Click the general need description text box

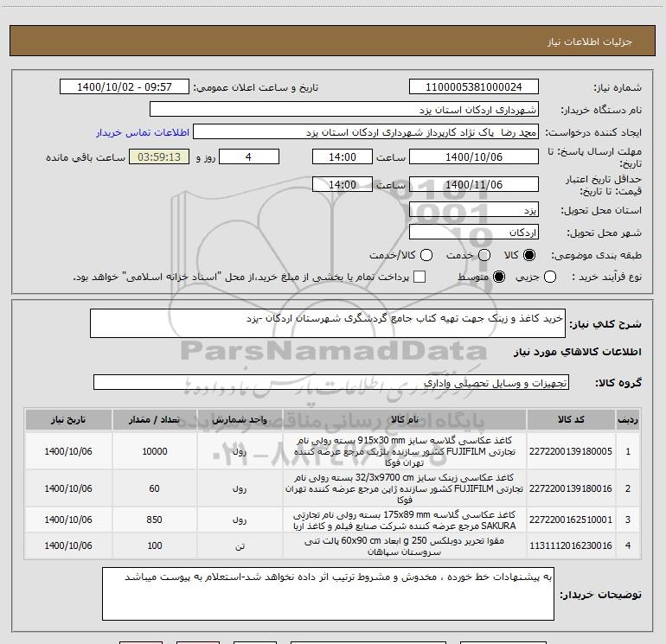coord(328,323)
